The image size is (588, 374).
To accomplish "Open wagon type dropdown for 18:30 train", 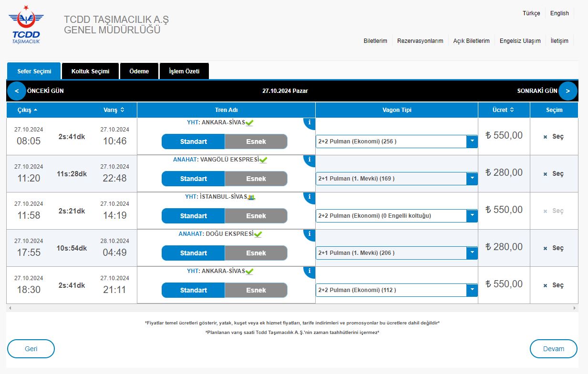I will (472, 290).
